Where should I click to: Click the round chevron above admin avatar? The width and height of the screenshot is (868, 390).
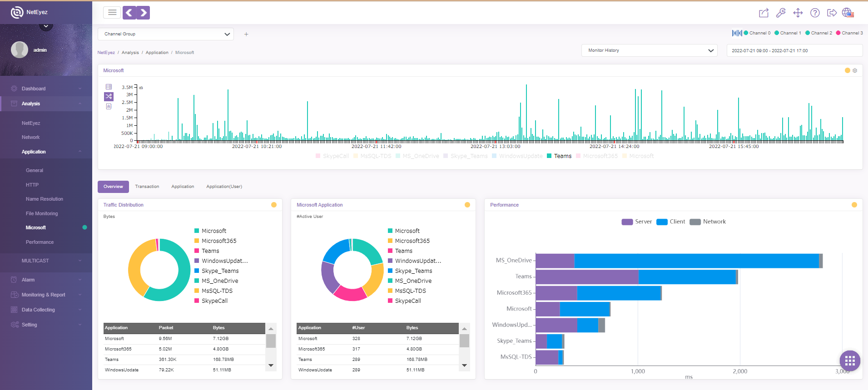(46, 26)
